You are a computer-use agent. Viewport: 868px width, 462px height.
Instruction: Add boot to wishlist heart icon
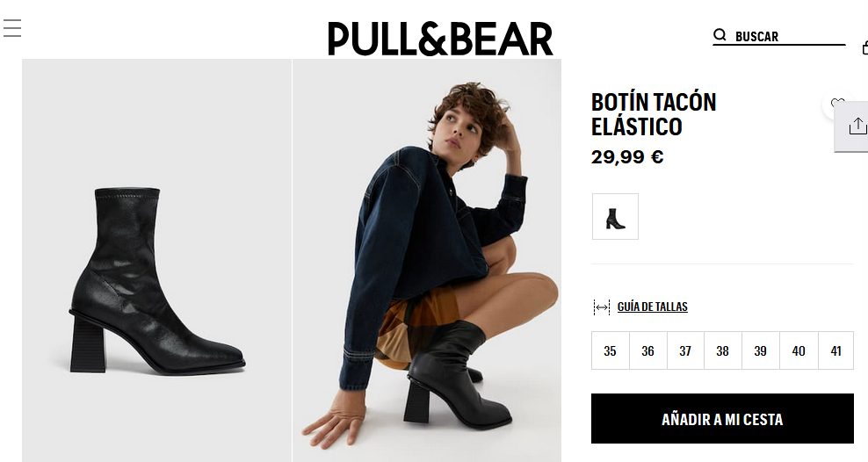837,104
